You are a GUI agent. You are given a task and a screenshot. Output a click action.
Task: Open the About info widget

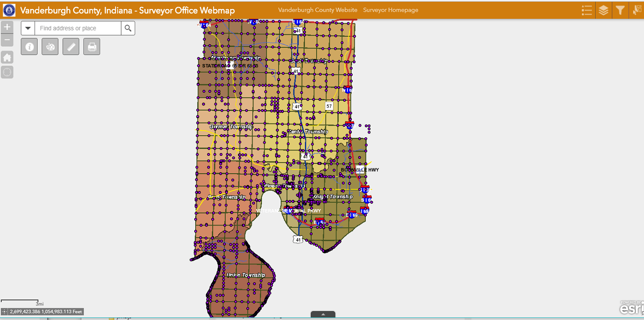click(x=29, y=46)
